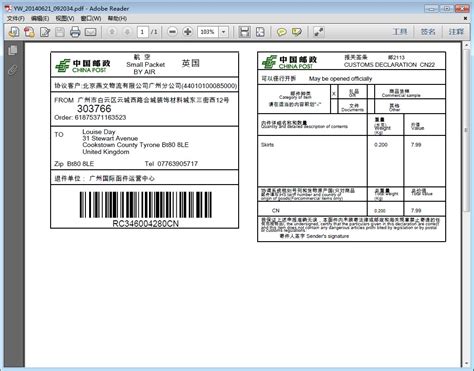Open the zoom percentage dropdown

(224, 32)
